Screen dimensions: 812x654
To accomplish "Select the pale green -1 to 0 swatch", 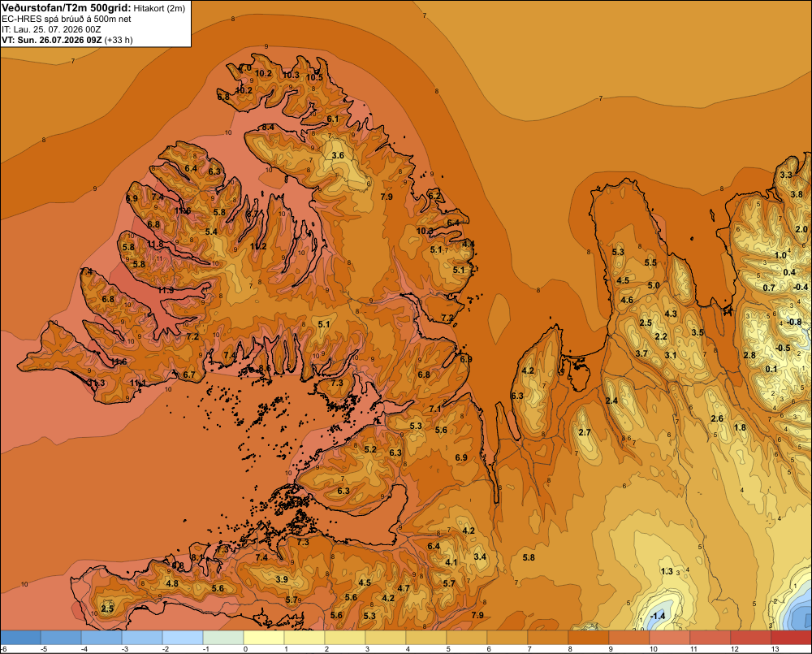I will tap(223, 637).
